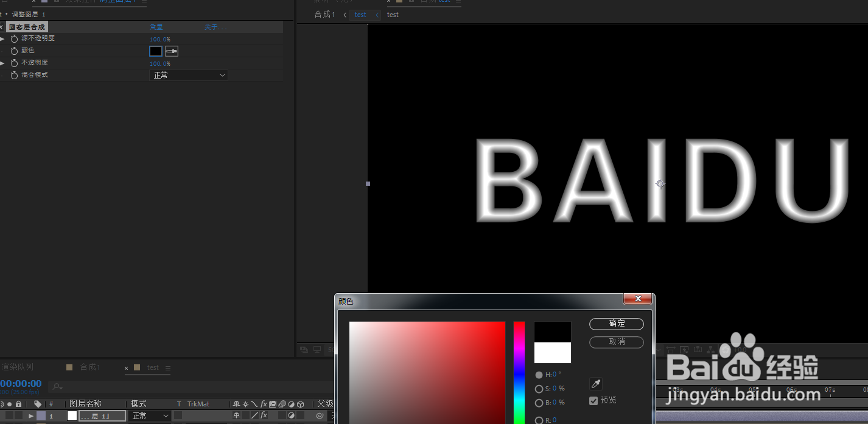Click black 颜色 swatch in effect controls
This screenshot has width=868, height=424.
tap(156, 51)
